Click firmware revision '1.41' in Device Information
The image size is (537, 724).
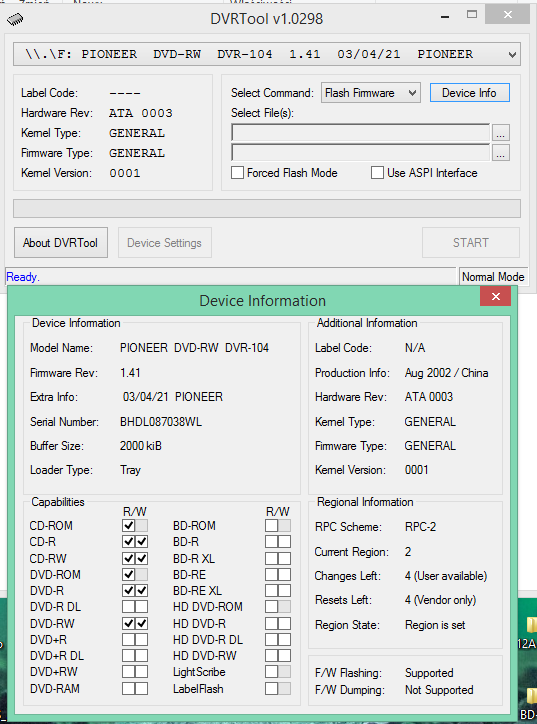[x=130, y=373]
